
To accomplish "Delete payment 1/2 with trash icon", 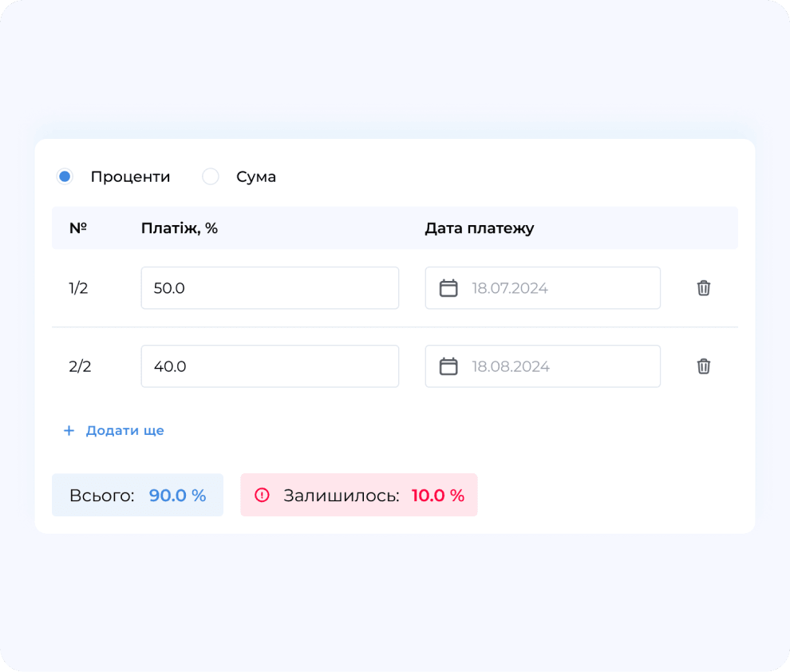I will [x=703, y=288].
